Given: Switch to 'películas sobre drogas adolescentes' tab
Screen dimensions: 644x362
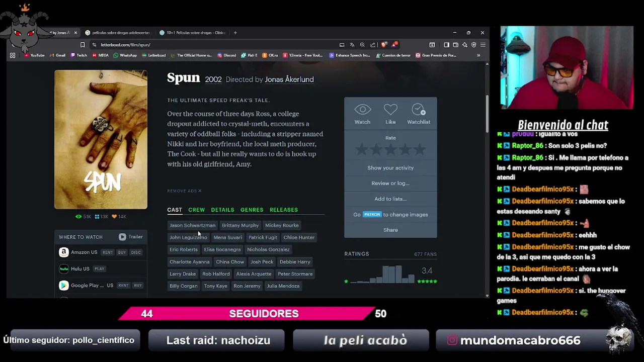Looking at the screenshot, I should point(118,33).
